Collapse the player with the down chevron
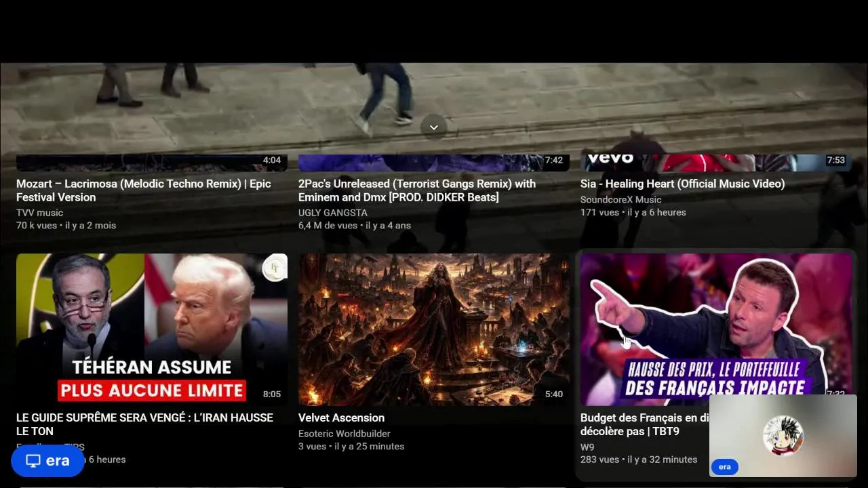The image size is (868, 488). (433, 127)
